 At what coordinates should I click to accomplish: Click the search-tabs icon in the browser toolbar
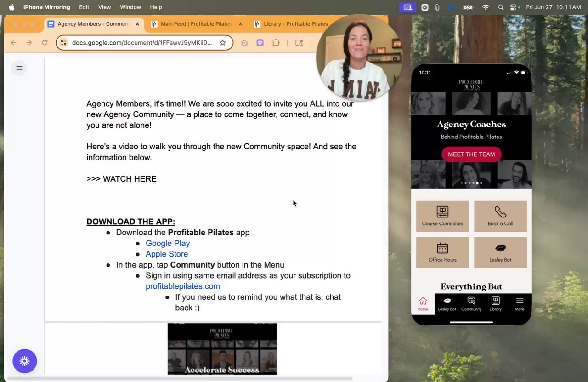coord(299,43)
